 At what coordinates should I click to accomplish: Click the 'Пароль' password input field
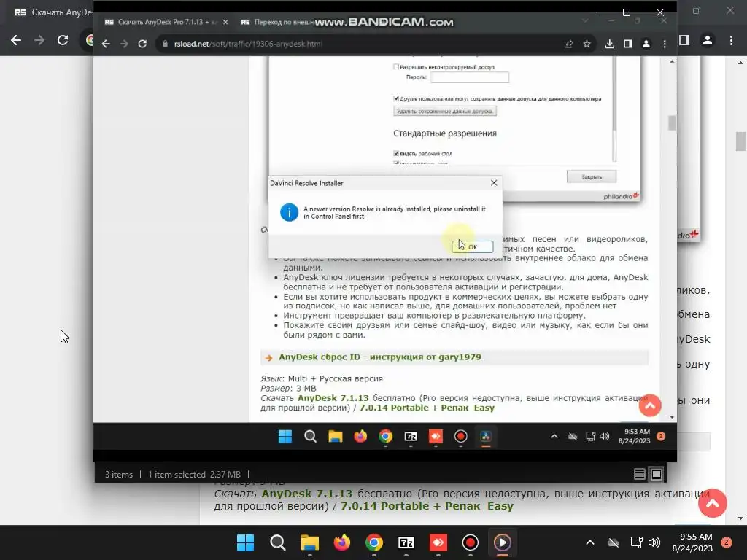470,77
